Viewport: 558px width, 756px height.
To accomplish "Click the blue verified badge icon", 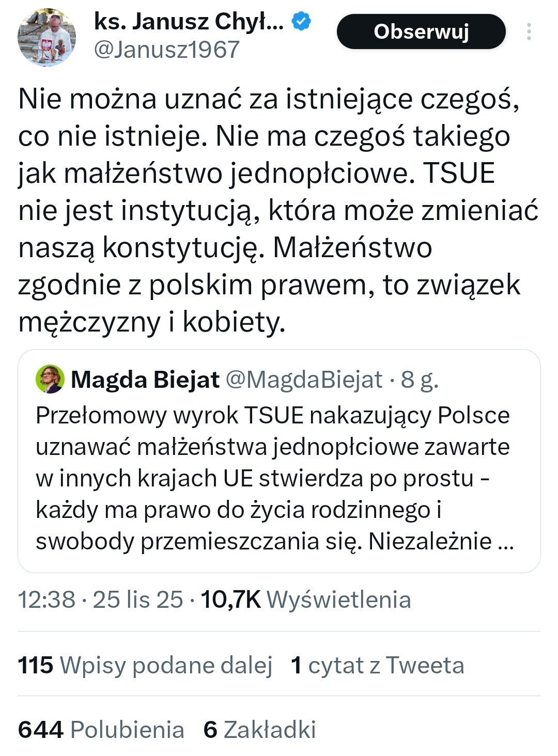I will pyautogui.click(x=301, y=22).
